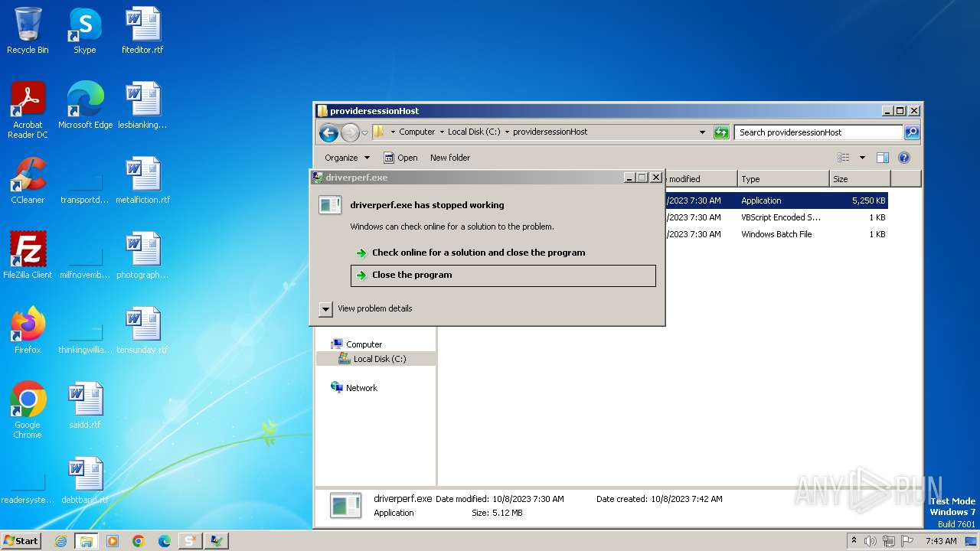Click the network icon in the tray

889,541
